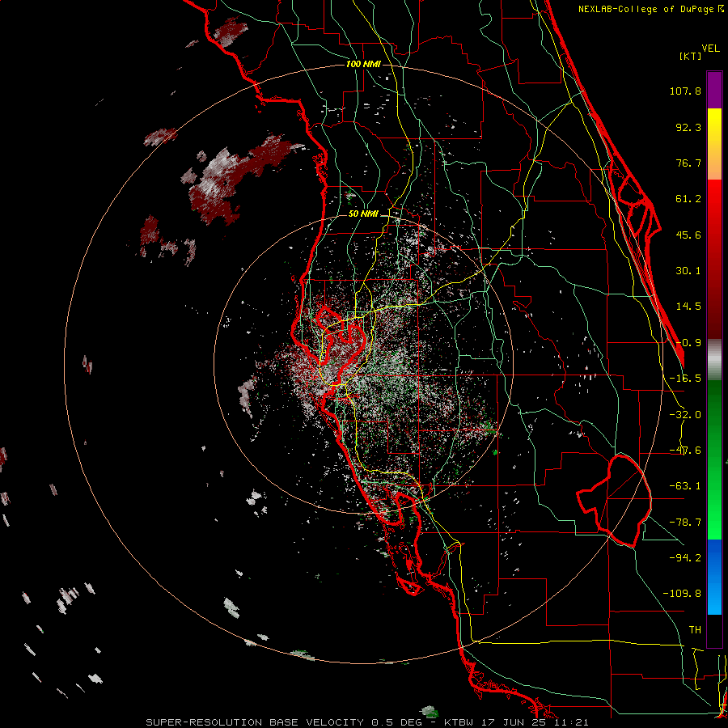728x728 pixels.
Task: Click the NEXLAB-College of DuPage credit text
Action: click(x=651, y=9)
